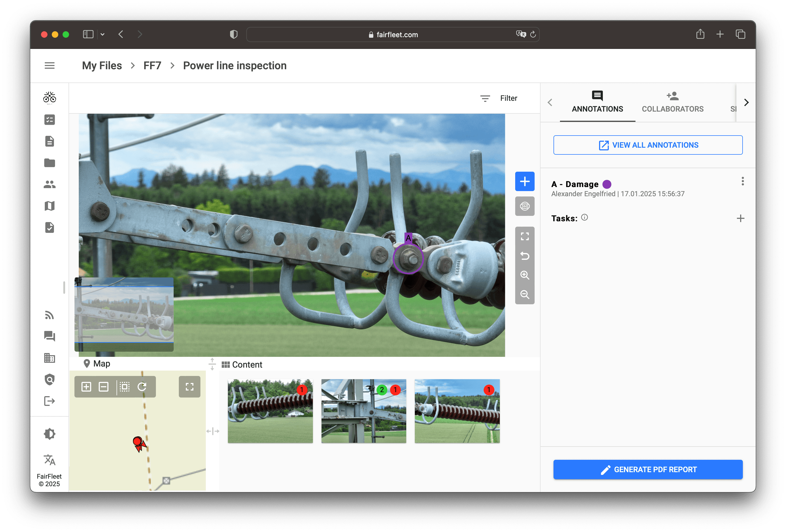Open the checklist tasks sidebar icon

[x=49, y=120]
